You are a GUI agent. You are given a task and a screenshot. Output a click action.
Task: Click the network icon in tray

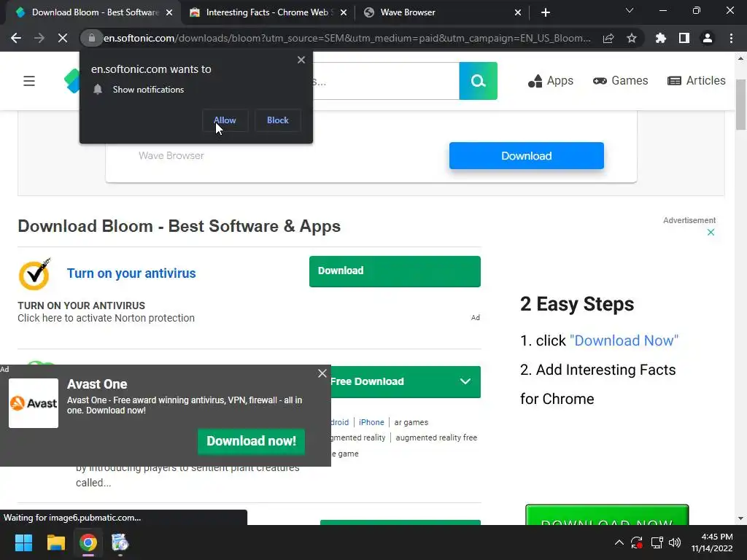(657, 542)
